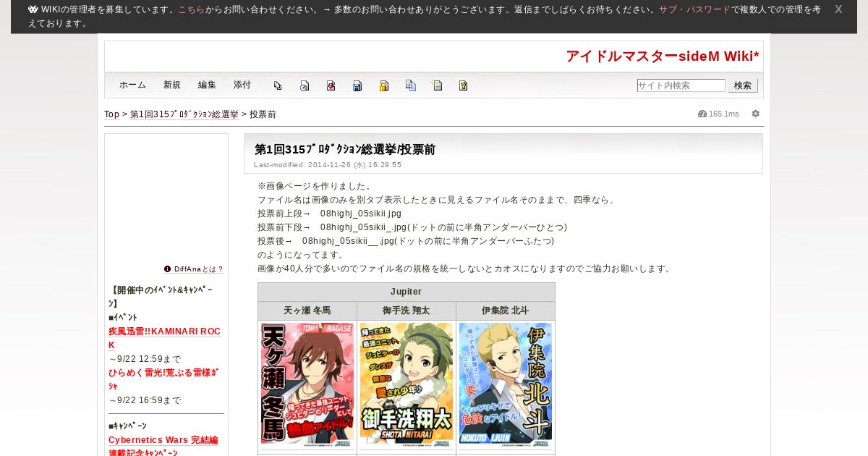Image resolution: width=868 pixels, height=456 pixels.
Task: Follow the サブ・パスワード link in banner
Action: coord(694,9)
